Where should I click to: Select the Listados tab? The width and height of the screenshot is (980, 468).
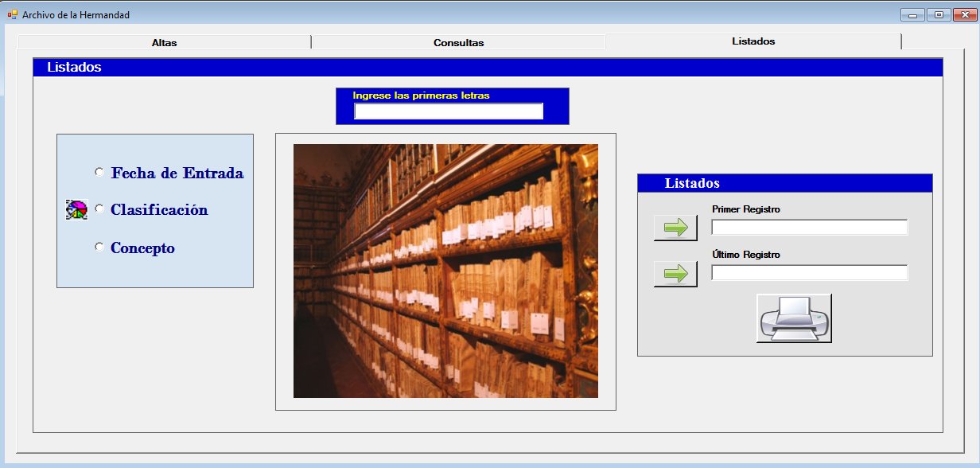tap(752, 41)
